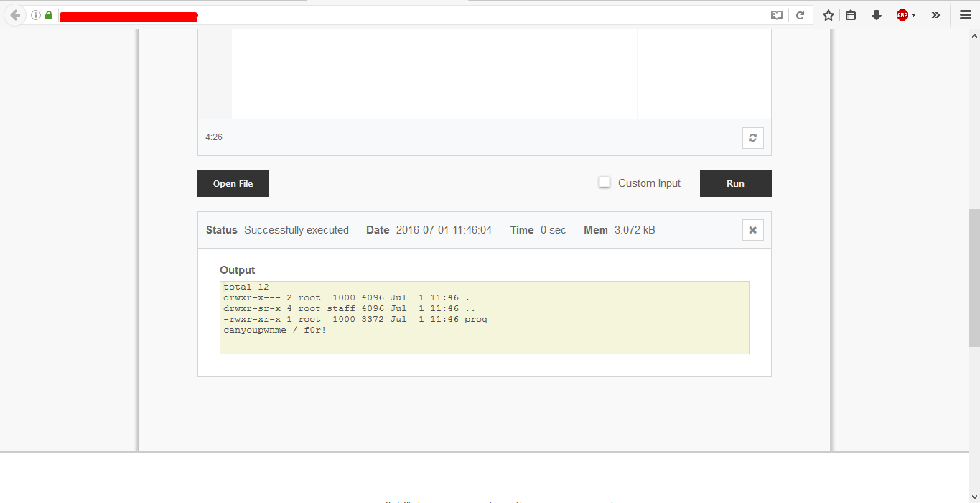Expand the Adblock Plus dropdown arrow

pos(914,15)
